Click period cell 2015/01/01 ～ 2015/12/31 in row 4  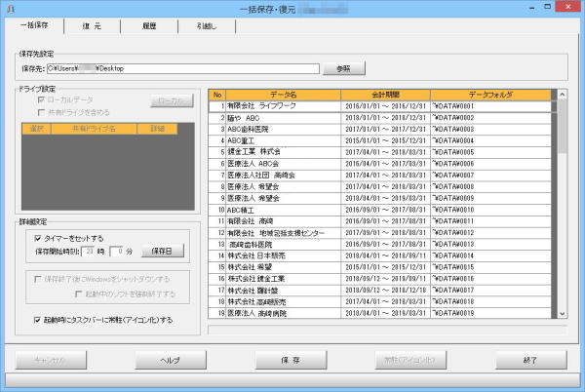pos(385,141)
